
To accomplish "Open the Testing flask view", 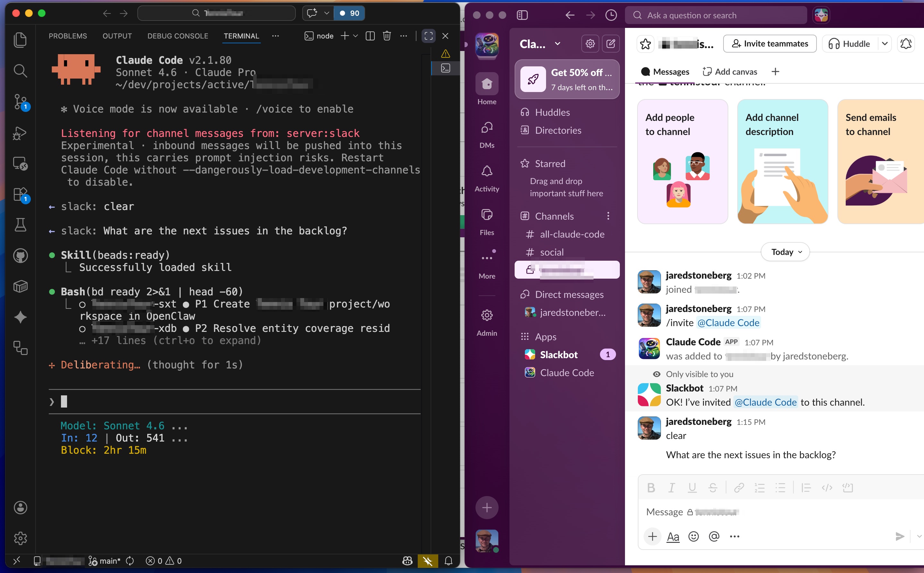I will pyautogui.click(x=20, y=225).
